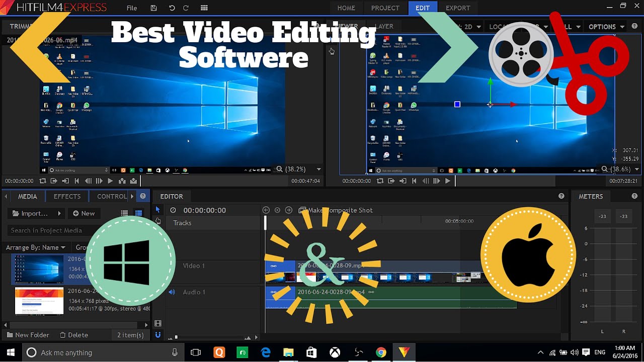Open the Trimmer zoom (38.2%) dropdown
The image size is (644, 362).
click(x=318, y=169)
